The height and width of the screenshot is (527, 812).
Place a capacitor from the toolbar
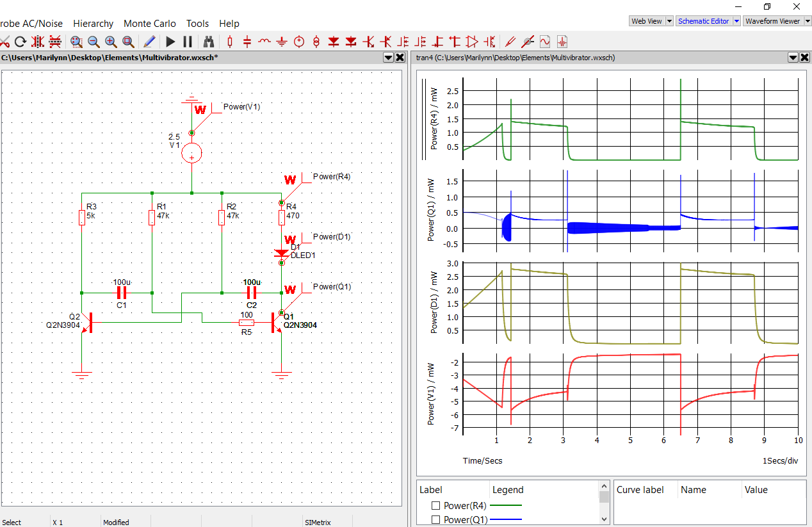pos(247,42)
